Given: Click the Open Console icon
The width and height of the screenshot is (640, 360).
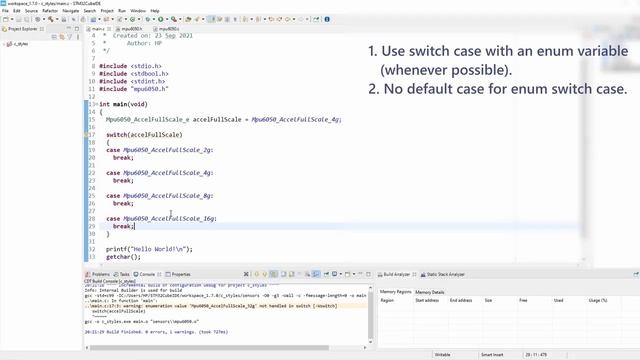Looking at the screenshot, I should (347, 274).
